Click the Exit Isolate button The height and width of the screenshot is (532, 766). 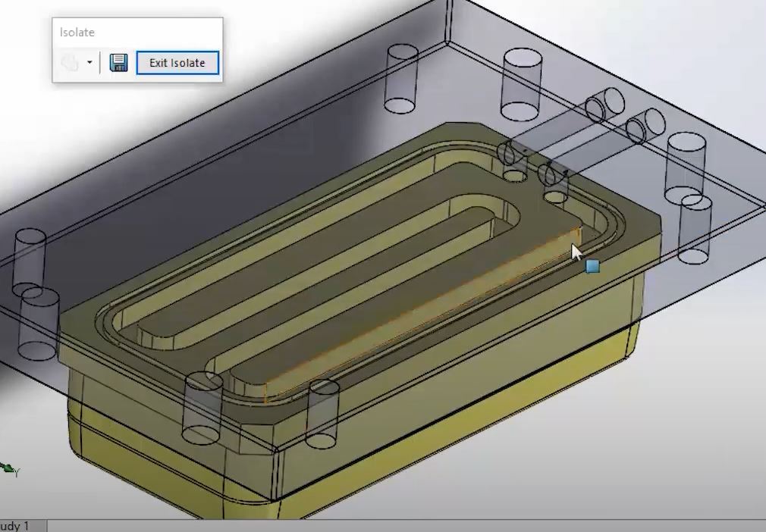coord(177,63)
